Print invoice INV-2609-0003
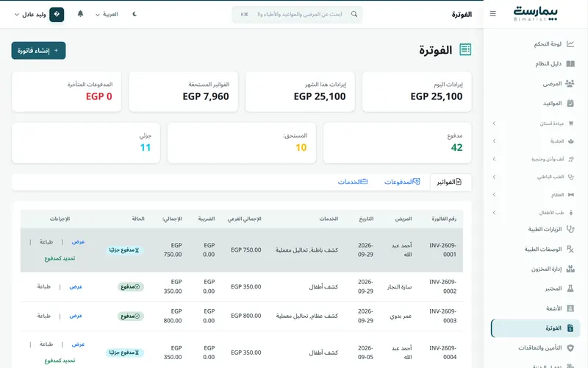 (44, 316)
